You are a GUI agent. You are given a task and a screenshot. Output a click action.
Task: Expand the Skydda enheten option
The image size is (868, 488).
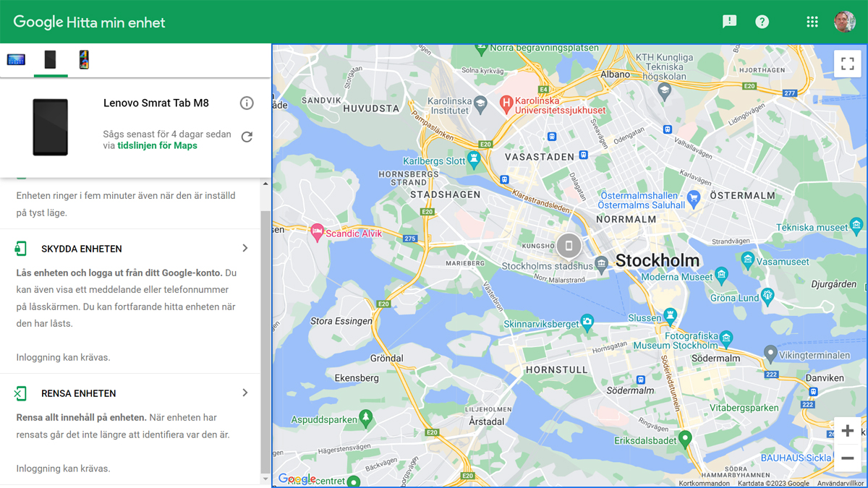(244, 249)
